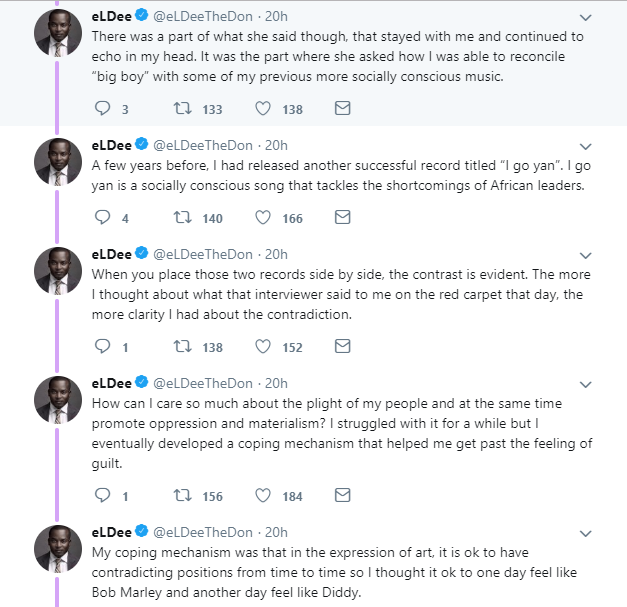Reply to the tweet with 3 replies
Image resolution: width=627 pixels, height=607 pixels.
(x=101, y=108)
